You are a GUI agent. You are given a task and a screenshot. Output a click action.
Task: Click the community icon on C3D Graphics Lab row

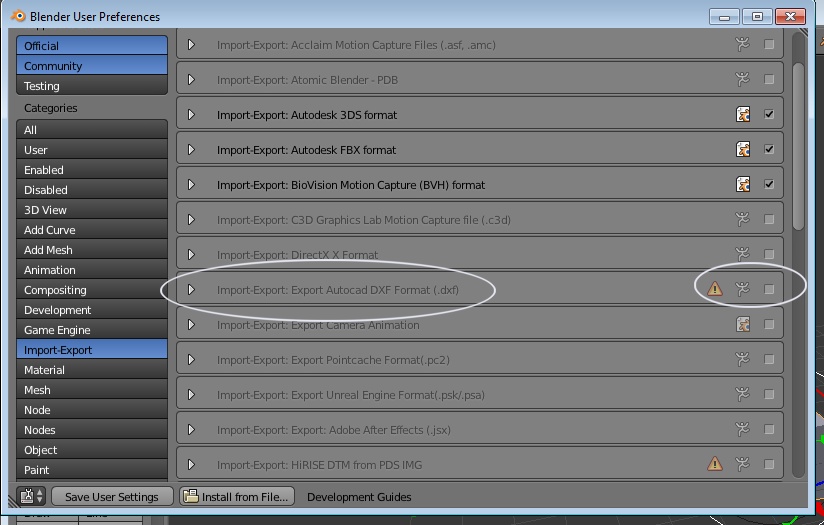click(743, 219)
